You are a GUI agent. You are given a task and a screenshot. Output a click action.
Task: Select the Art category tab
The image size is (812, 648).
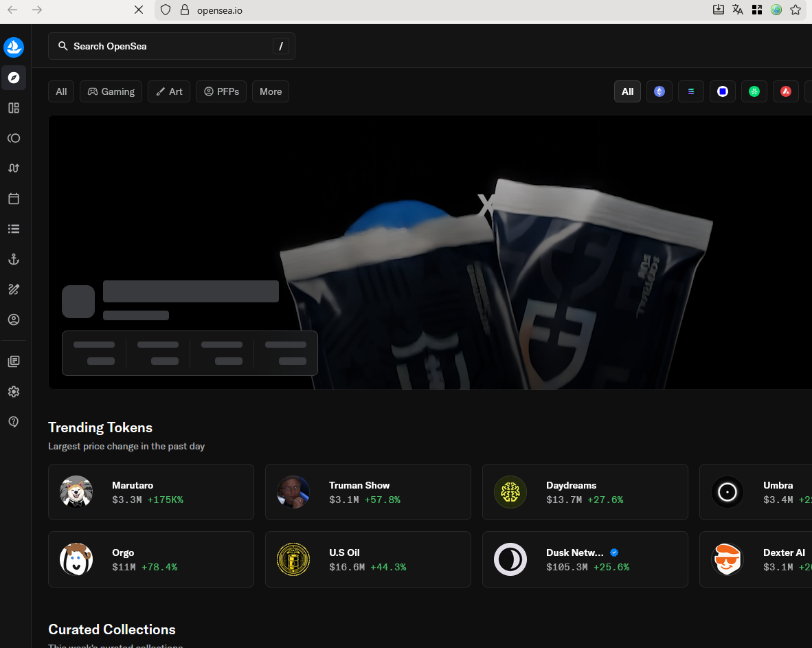click(169, 91)
